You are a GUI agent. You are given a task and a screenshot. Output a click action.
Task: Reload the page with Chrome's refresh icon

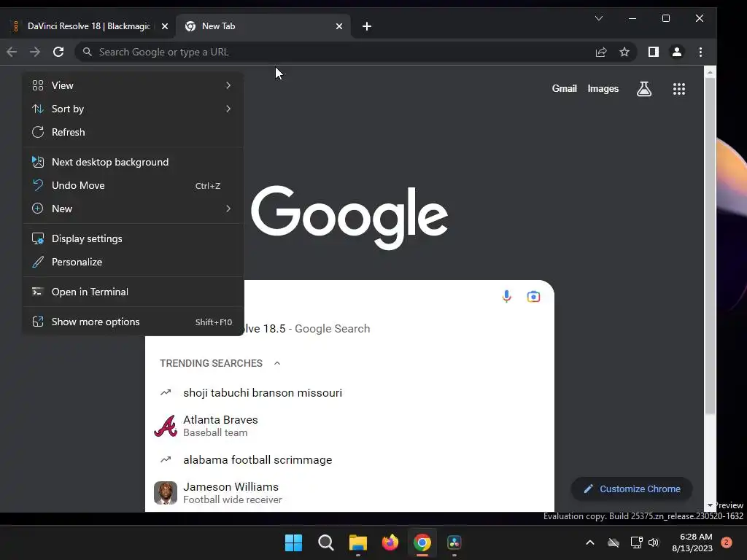58,52
